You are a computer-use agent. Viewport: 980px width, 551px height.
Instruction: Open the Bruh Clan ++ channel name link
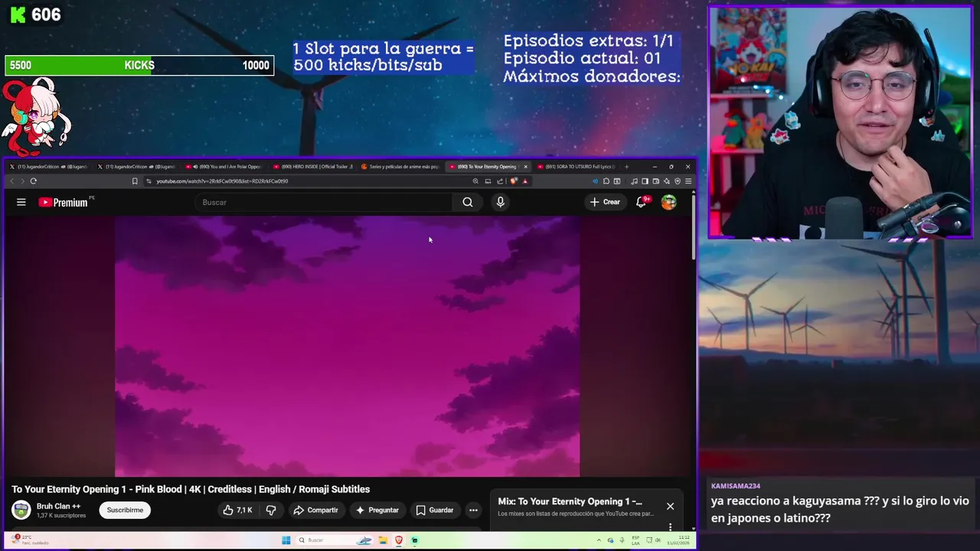click(58, 506)
